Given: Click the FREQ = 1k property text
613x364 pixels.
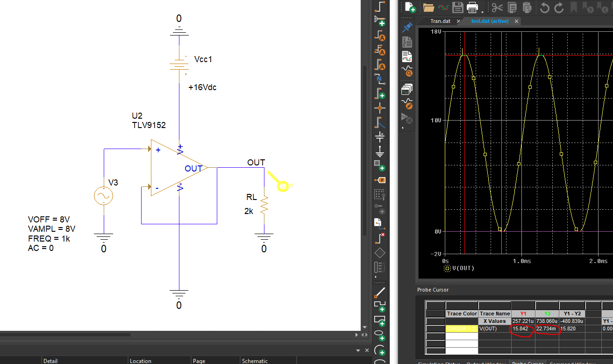Looking at the screenshot, I should tap(49, 238).
